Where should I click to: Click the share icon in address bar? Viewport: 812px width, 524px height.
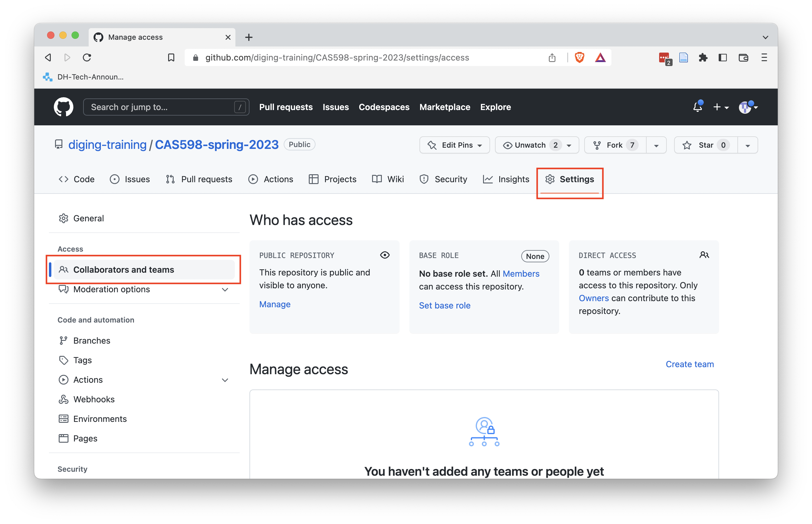coord(552,57)
